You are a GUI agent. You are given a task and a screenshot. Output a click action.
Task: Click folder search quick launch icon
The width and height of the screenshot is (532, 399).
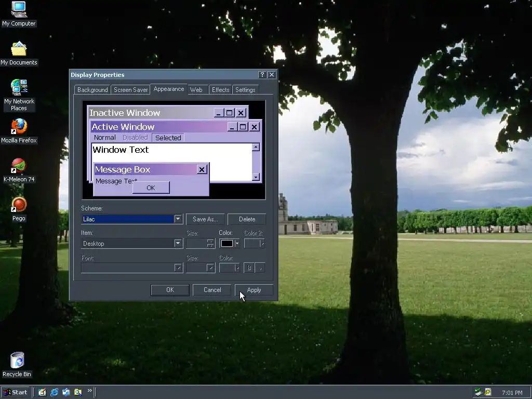click(x=78, y=392)
